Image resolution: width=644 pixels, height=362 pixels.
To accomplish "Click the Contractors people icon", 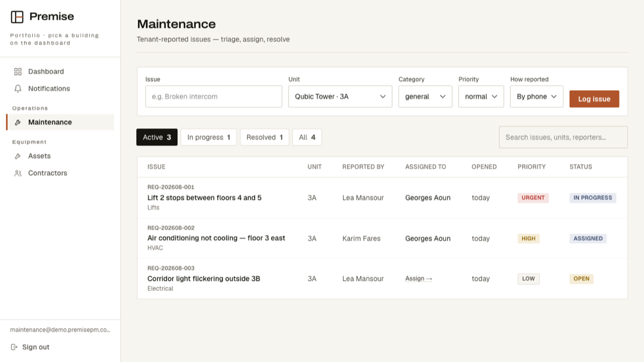I will click(x=18, y=173).
